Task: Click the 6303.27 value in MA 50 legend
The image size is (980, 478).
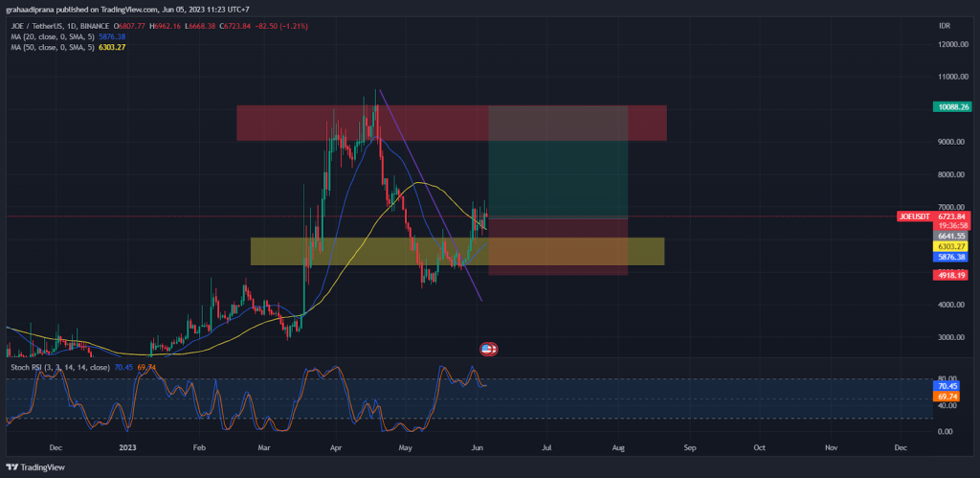Action: pos(113,47)
